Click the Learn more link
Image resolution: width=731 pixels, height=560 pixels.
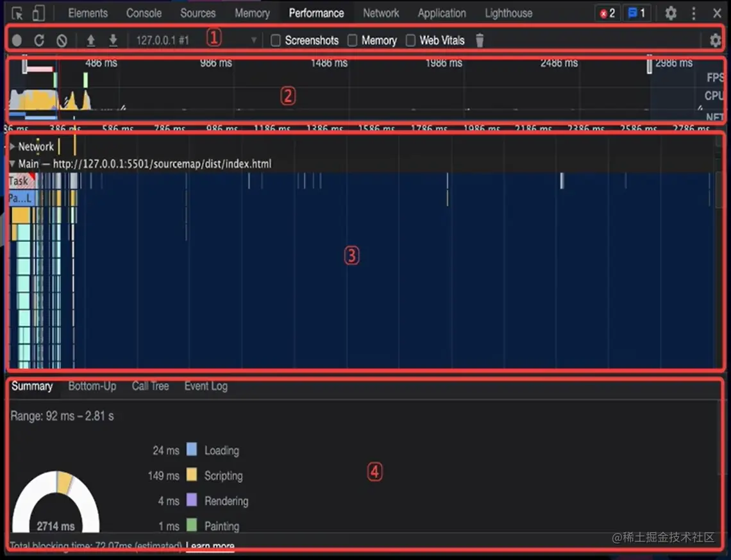pos(209,545)
